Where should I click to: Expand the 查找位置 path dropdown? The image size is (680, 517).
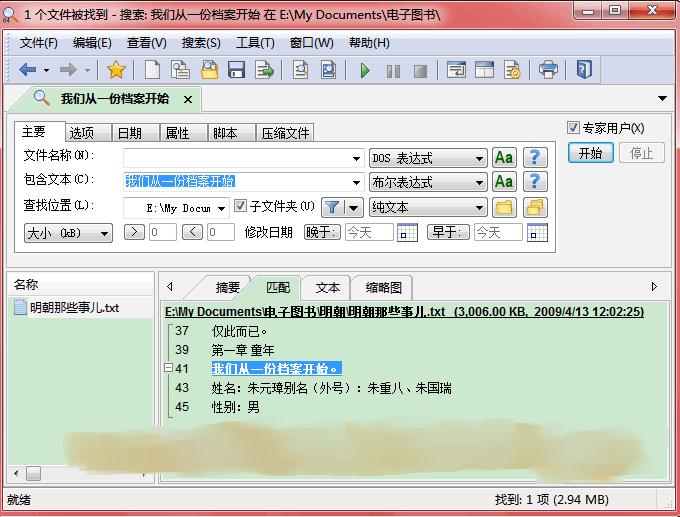coord(222,209)
